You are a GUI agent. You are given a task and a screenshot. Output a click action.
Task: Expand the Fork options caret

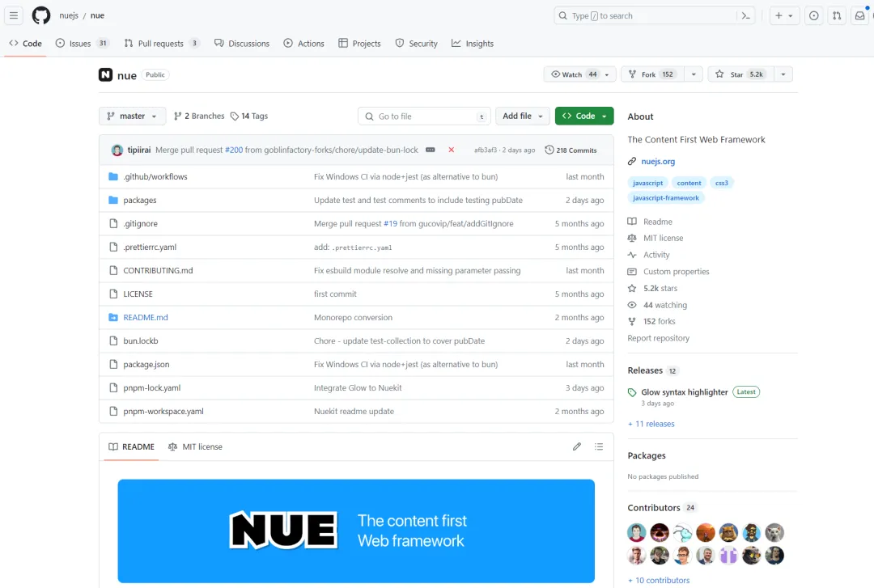point(694,74)
